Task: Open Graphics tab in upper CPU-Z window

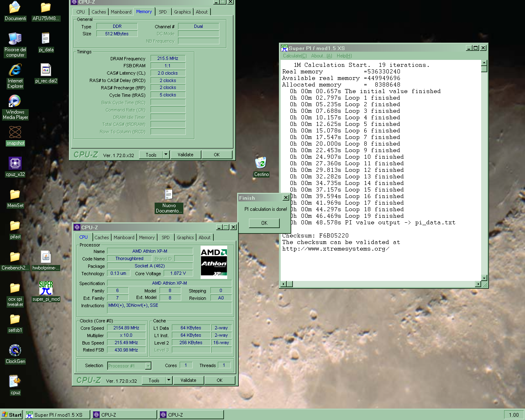Action: tap(183, 12)
